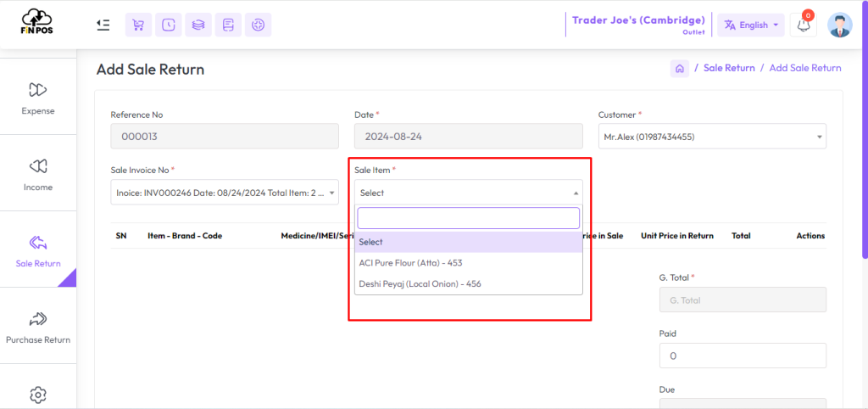Open Sale Return breadcrumb link
868x409 pixels.
[x=729, y=68]
